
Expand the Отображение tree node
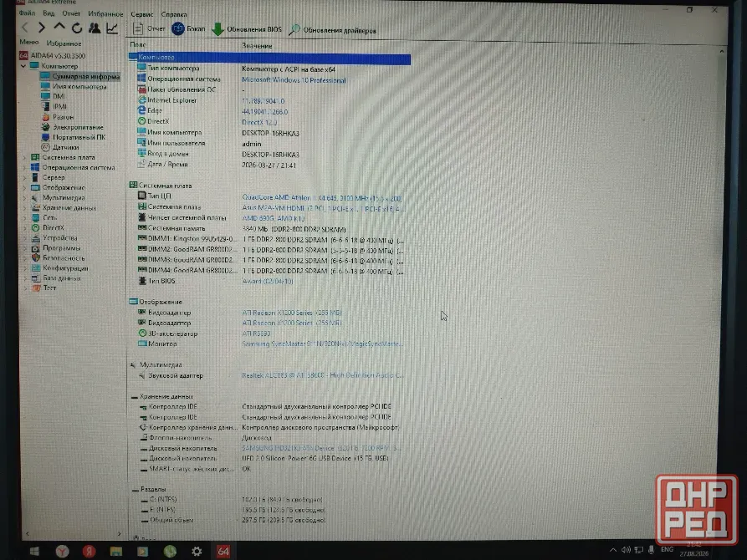[25, 187]
